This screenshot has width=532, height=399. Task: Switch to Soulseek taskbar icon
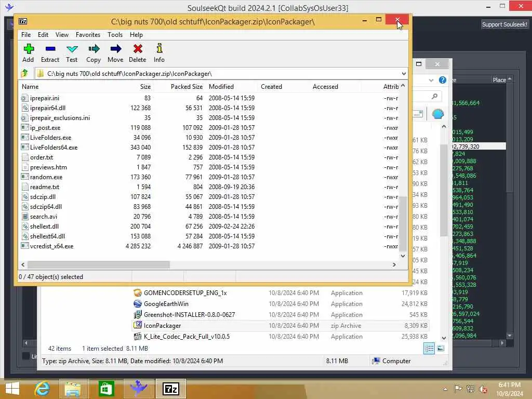pos(138,389)
